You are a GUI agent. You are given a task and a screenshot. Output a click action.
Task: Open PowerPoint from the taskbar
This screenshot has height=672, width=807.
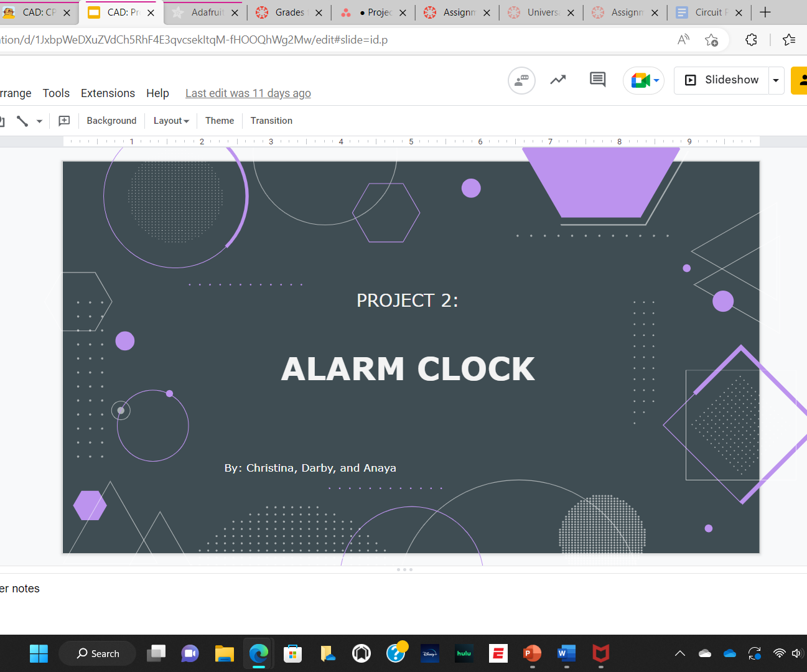532,653
